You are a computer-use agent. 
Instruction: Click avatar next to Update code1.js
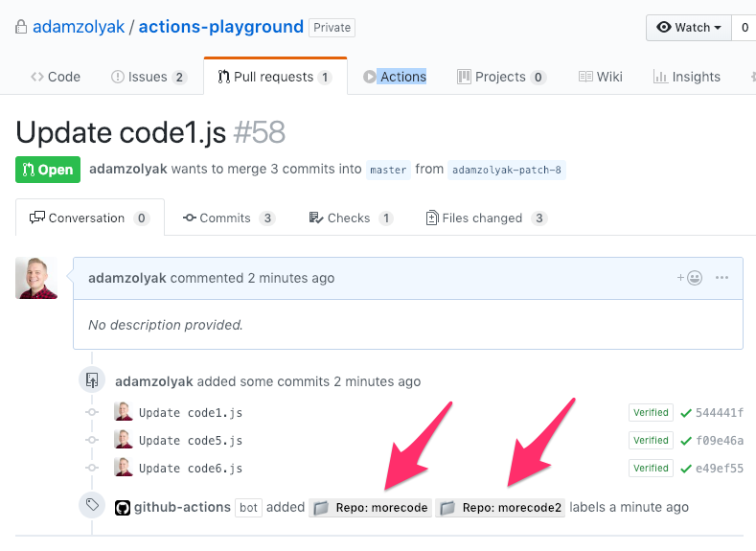point(124,411)
